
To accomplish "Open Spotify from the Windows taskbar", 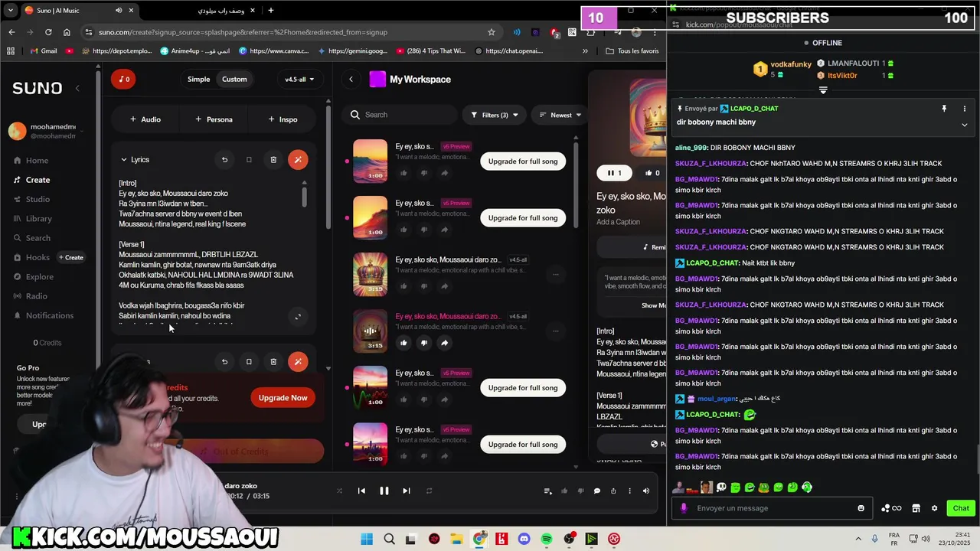I will pos(547,540).
